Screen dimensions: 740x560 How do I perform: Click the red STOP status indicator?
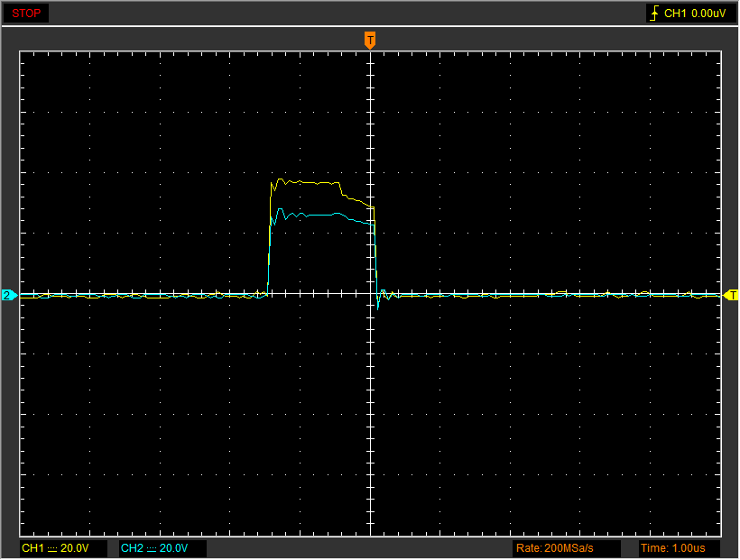click(26, 14)
